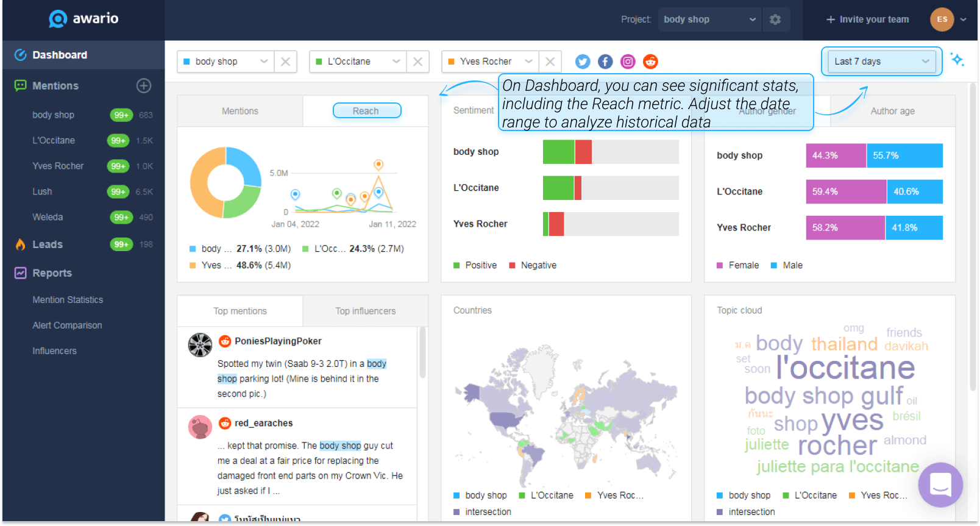The height and width of the screenshot is (526, 980).
Task: Switch to the Top influencers tab
Action: coord(366,311)
